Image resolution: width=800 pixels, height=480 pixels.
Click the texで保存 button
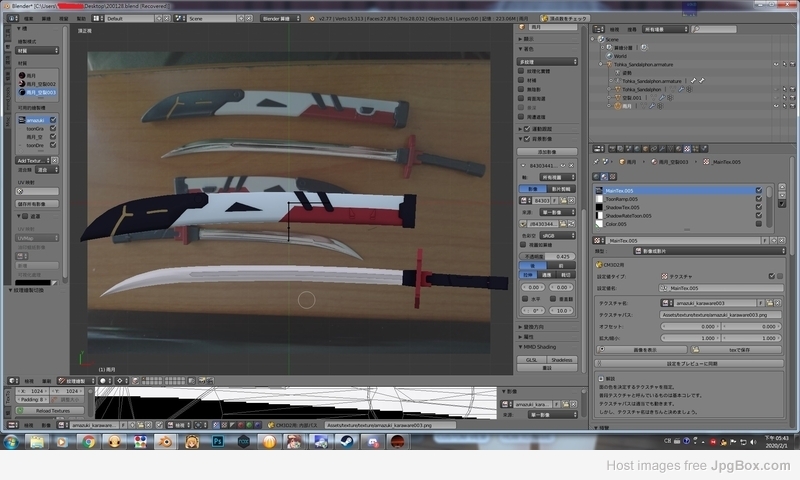click(736, 349)
